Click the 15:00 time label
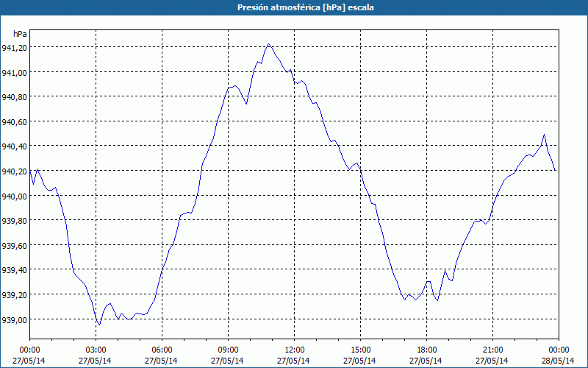This screenshot has height=368, width=588. coord(360,350)
